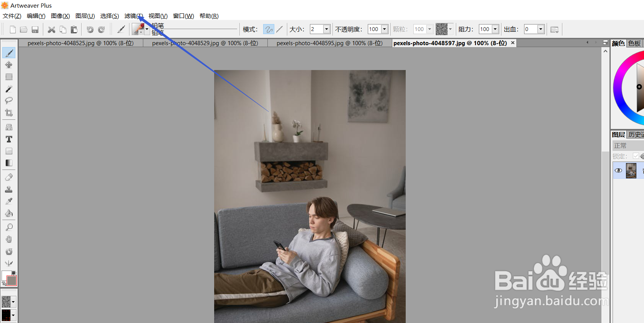The width and height of the screenshot is (644, 323).
Task: Select the Eyedropper color picker tool
Action: pos(9,201)
